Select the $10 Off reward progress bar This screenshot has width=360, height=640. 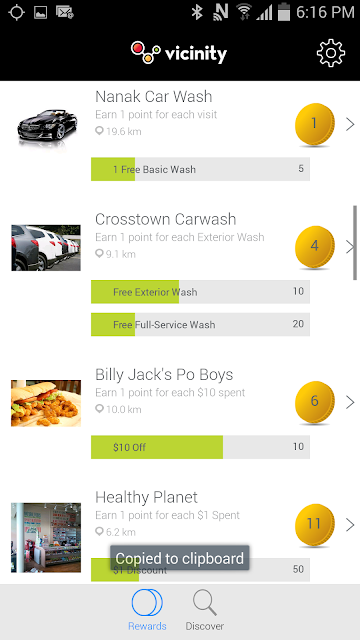coord(200,447)
